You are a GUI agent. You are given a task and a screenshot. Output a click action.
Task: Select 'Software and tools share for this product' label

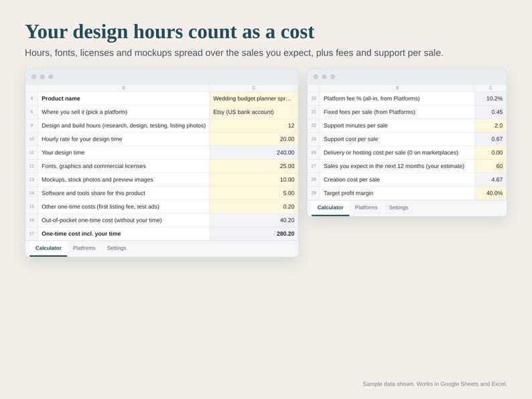click(x=123, y=193)
